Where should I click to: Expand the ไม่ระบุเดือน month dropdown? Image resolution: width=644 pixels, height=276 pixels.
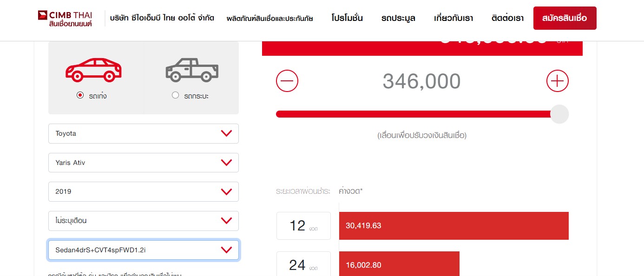coord(143,221)
